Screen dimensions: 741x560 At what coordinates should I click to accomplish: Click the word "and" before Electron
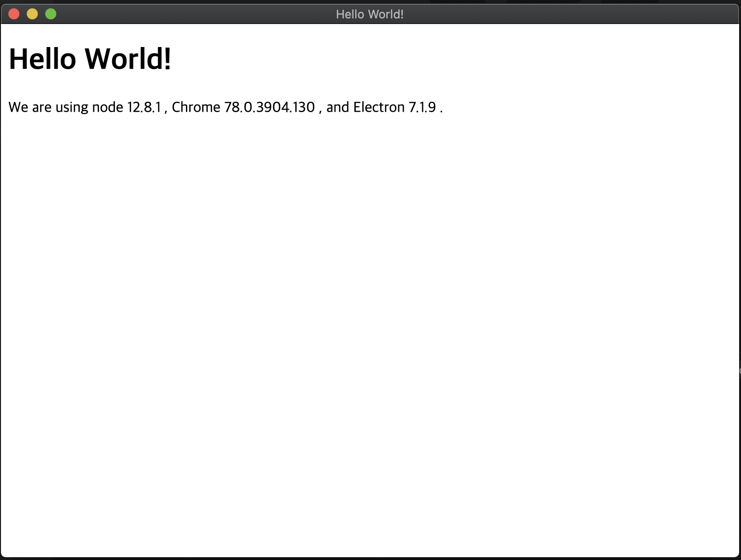[x=338, y=107]
